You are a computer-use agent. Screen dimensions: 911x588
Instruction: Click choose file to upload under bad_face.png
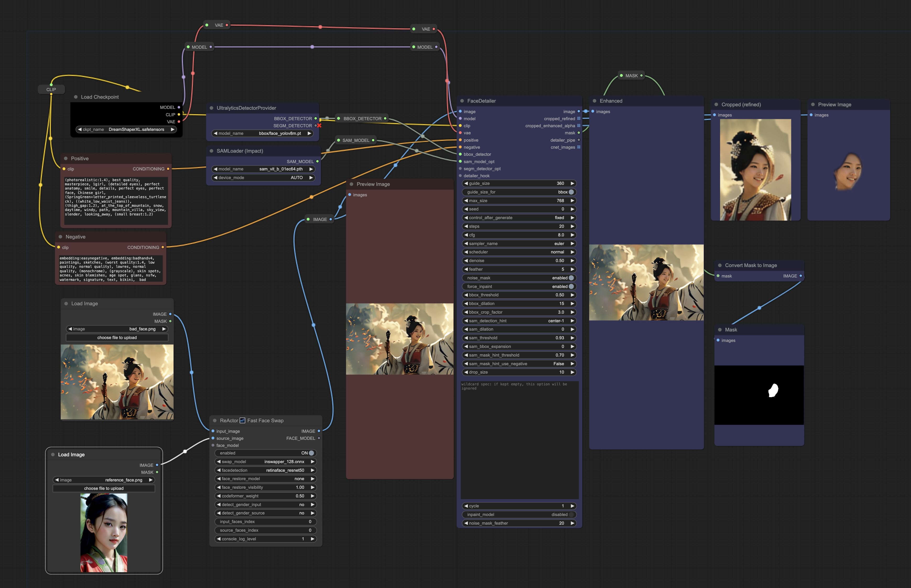coord(117,337)
